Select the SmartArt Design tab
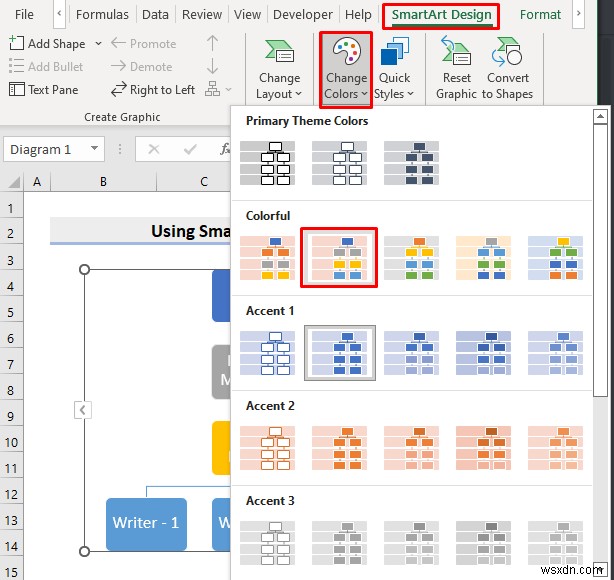 441,15
